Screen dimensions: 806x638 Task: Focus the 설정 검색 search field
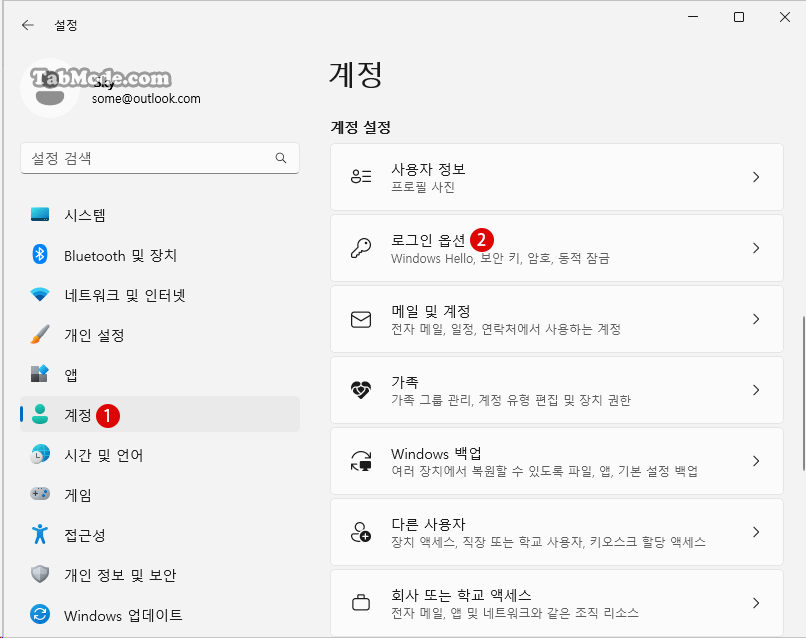pyautogui.click(x=160, y=158)
